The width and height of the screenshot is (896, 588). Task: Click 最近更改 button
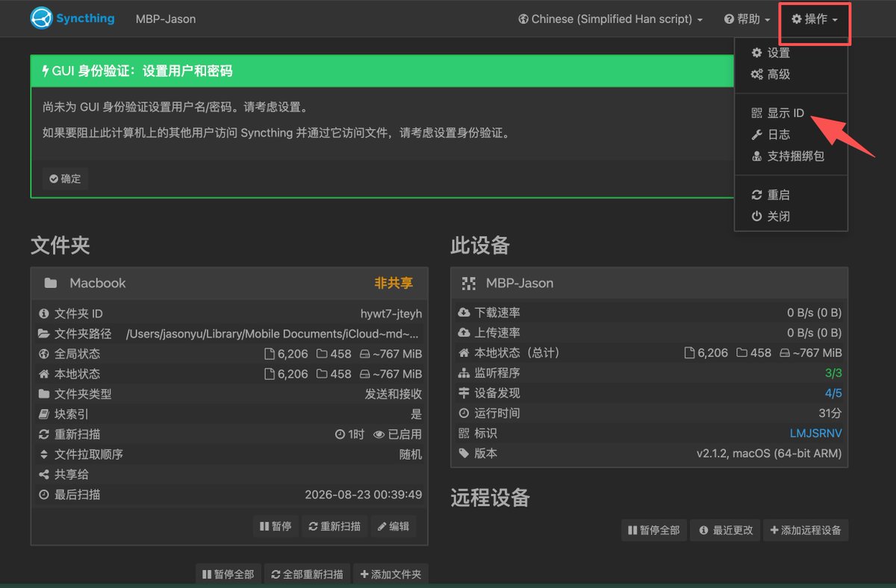coord(726,531)
